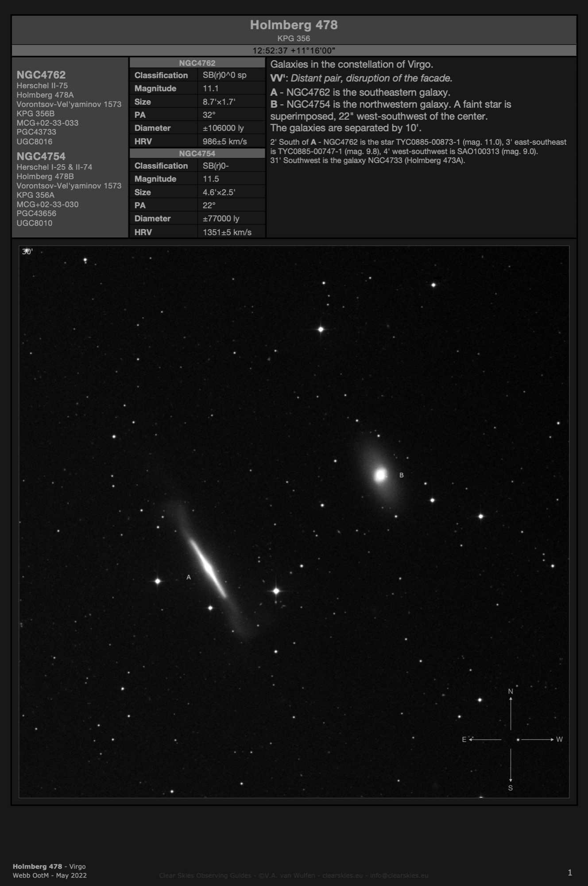
Task: Select the size value 8.7'×1.7'
Action: click(219, 101)
